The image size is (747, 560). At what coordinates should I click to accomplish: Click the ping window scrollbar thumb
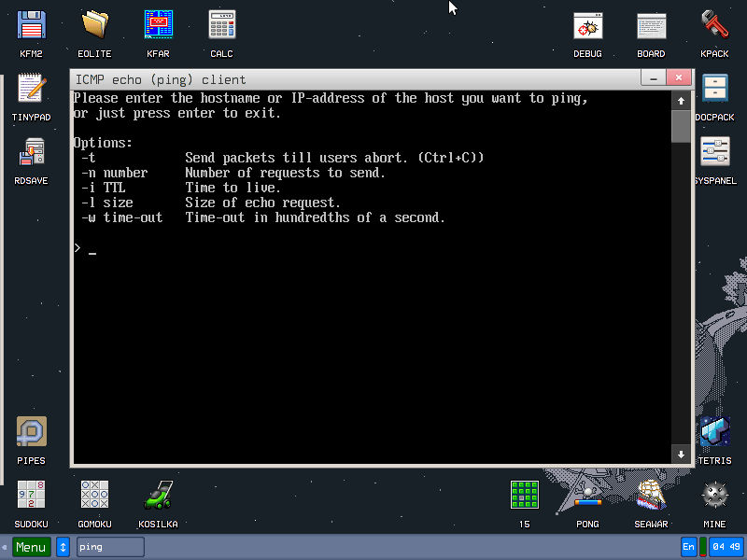pos(681,126)
